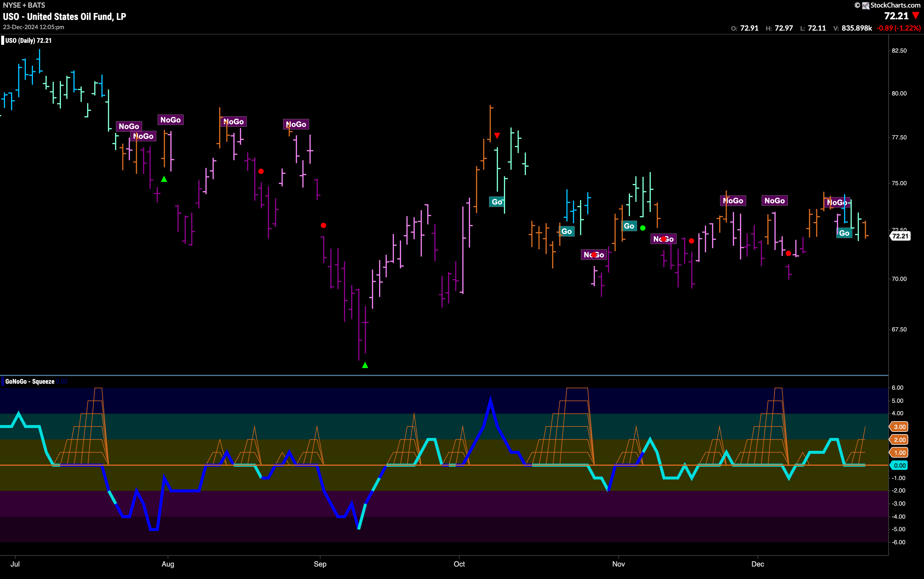Click the NoGo label just before August
Viewport: 924px width, 579px height.
point(170,120)
